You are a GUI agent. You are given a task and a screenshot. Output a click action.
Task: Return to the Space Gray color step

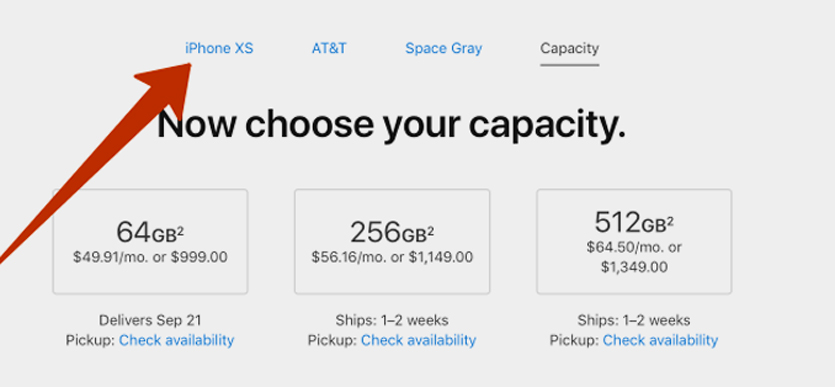pos(444,48)
